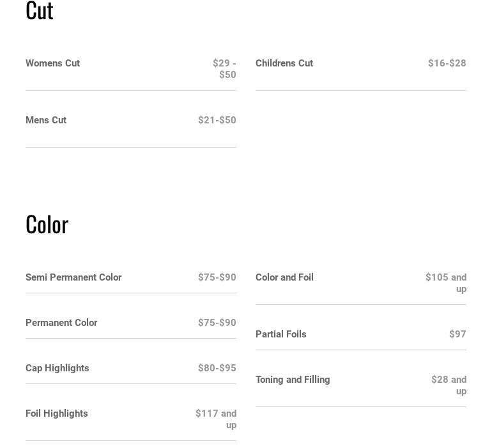Click the $117 and up price
492x448 pixels.
point(216,419)
